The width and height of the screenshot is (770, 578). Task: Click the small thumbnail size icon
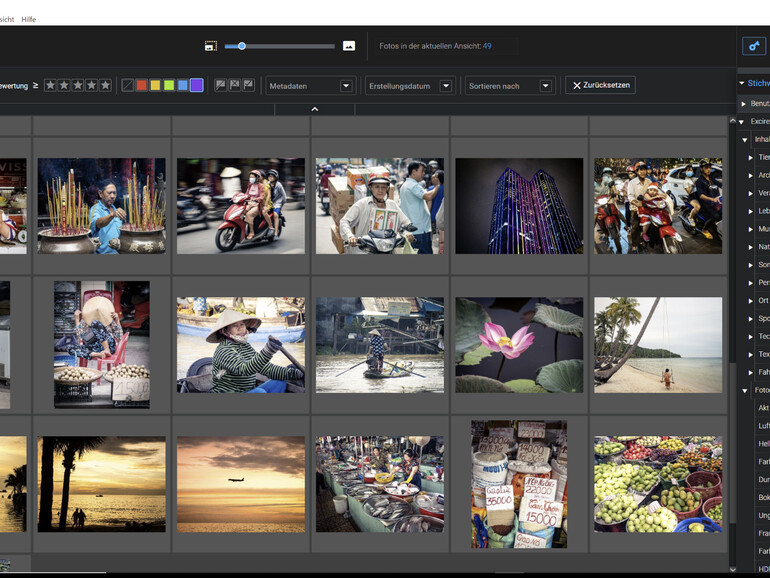click(211, 46)
